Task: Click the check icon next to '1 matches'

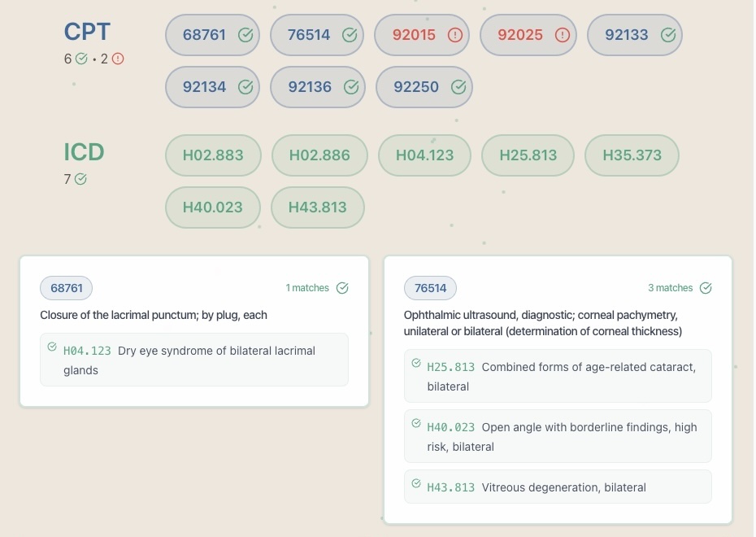Action: point(342,288)
